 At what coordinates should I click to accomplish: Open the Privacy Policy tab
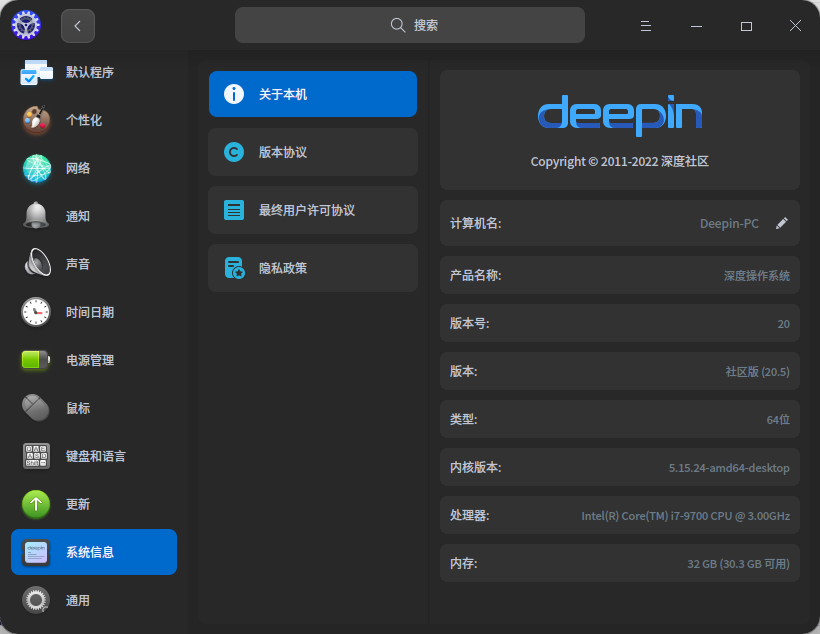313,268
